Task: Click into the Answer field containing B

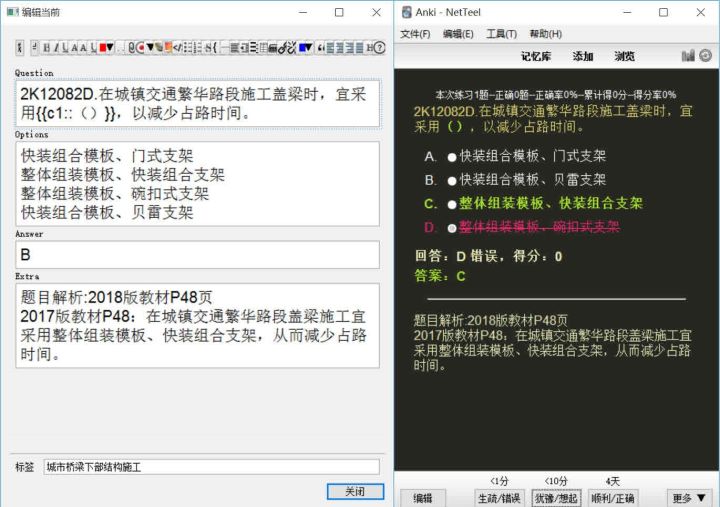Action: coord(197,254)
